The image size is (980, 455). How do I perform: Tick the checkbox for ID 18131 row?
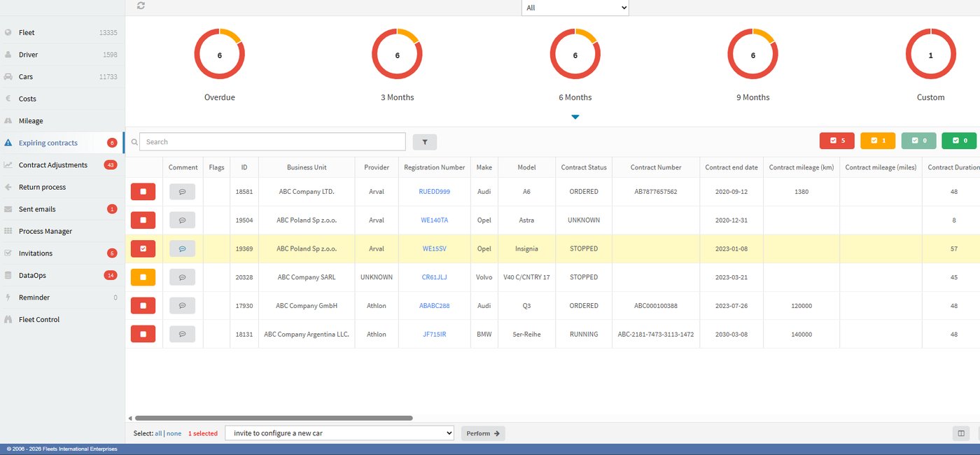click(143, 335)
